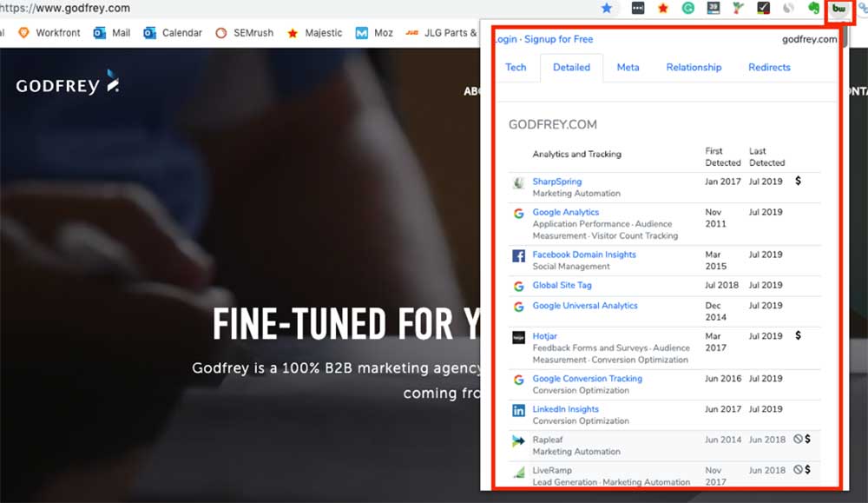Open the Workfront bookmark
This screenshot has width=868, height=503.
coord(49,33)
